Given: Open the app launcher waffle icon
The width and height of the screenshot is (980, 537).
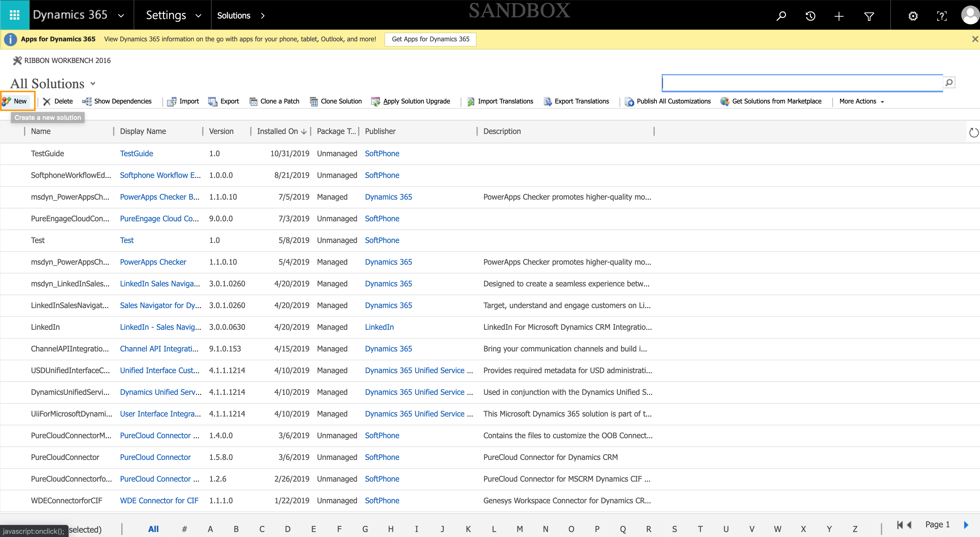Looking at the screenshot, I should click(x=14, y=15).
